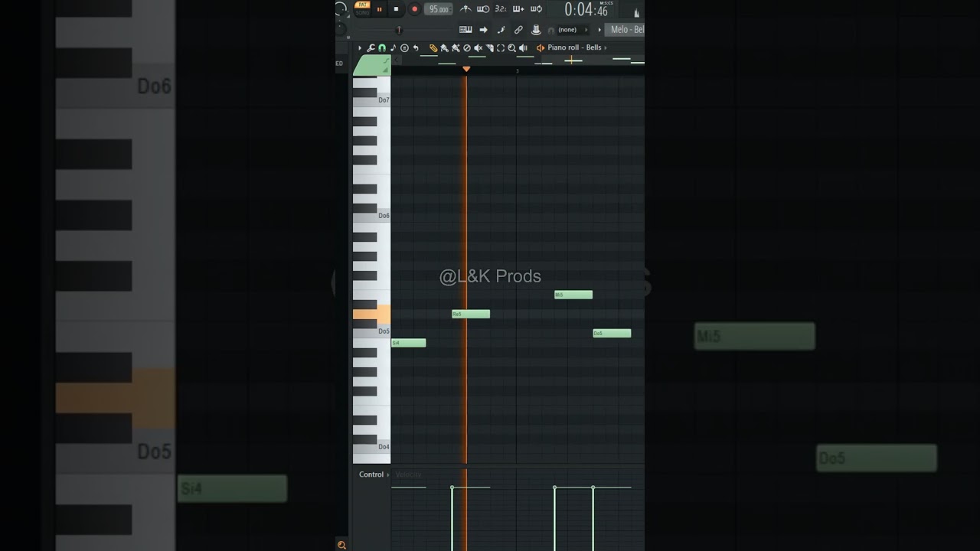Image resolution: width=980 pixels, height=551 pixels.
Task: Switch to SONG mode
Action: click(x=362, y=12)
